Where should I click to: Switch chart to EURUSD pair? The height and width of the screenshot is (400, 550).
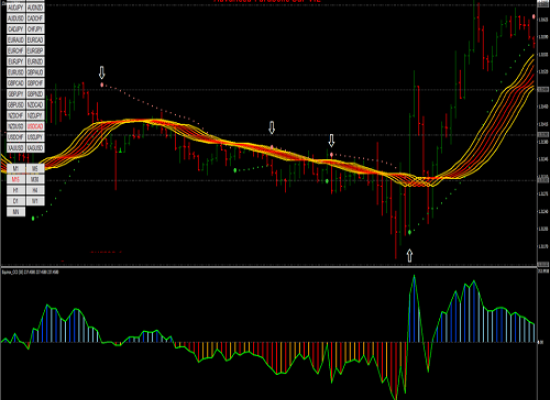tap(16, 72)
